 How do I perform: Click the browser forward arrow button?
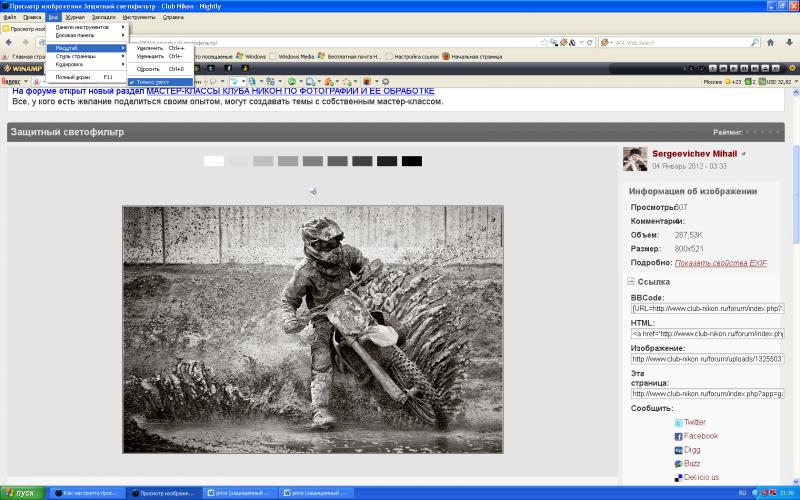pos(24,42)
